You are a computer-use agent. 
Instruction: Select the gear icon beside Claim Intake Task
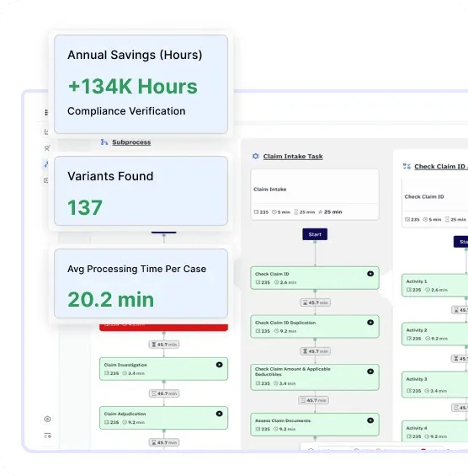pos(256,156)
